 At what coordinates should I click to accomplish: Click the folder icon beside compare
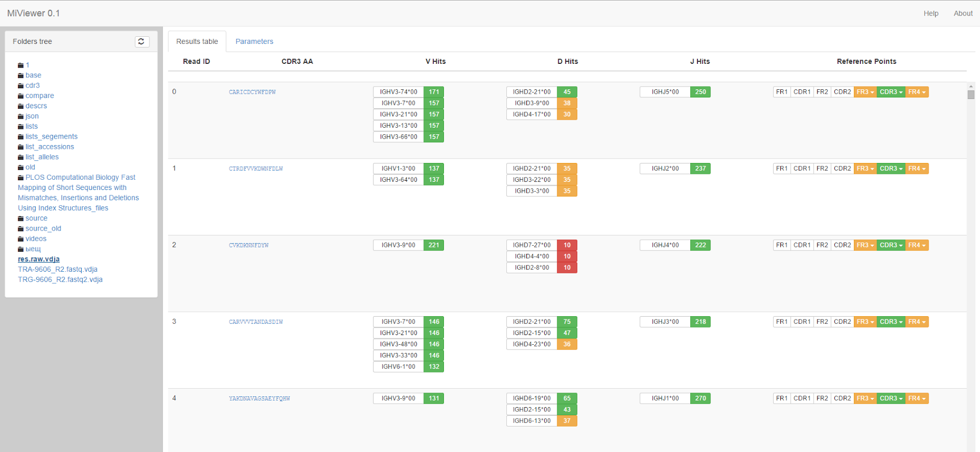coord(21,96)
